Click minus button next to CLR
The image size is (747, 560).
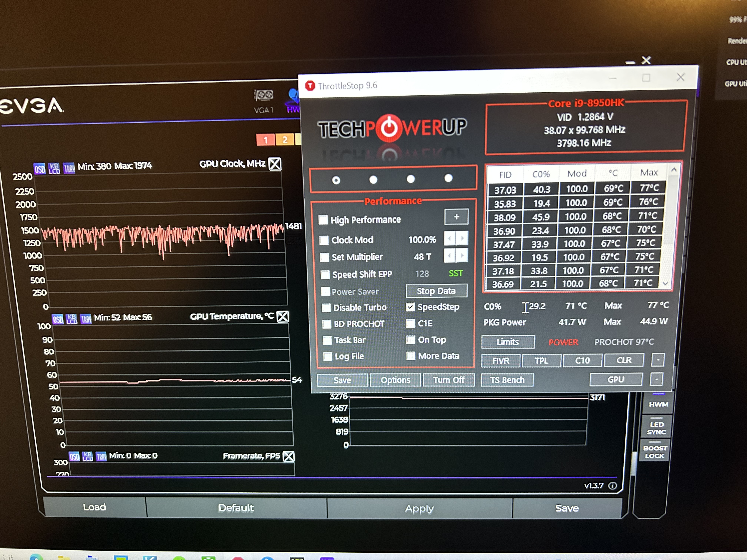(x=658, y=360)
